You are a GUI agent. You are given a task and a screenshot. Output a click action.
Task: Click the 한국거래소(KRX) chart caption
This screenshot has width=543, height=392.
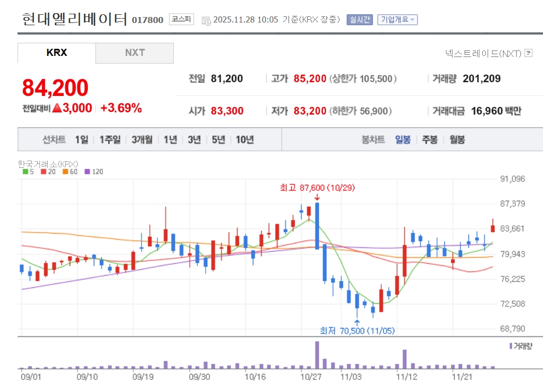tap(48, 164)
